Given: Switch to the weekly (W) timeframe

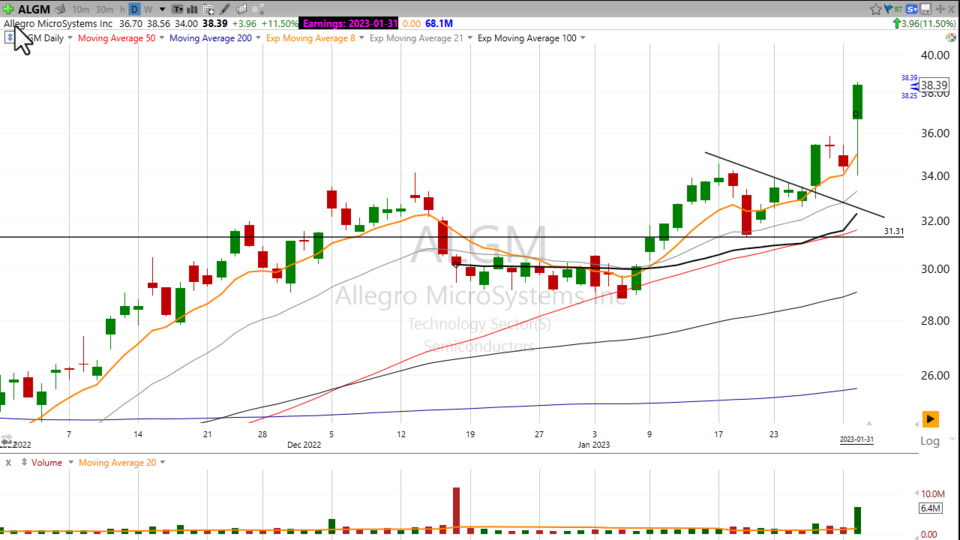Looking at the screenshot, I should [x=148, y=9].
